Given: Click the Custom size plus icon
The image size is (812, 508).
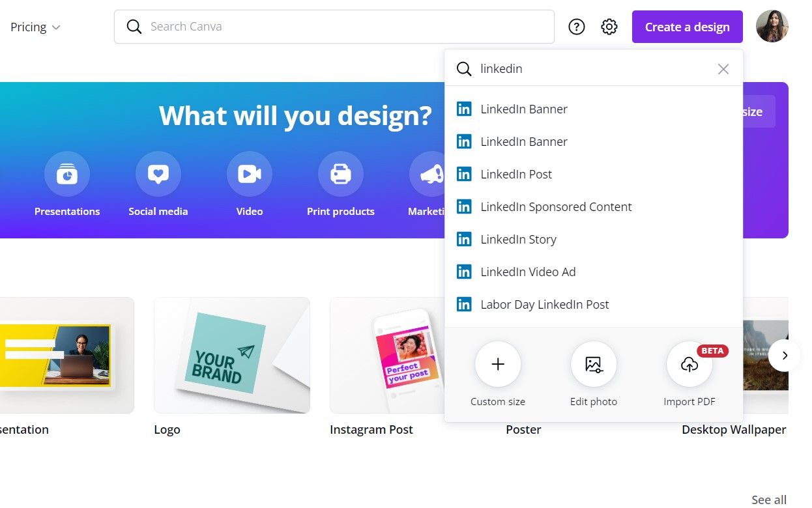Looking at the screenshot, I should [x=498, y=364].
